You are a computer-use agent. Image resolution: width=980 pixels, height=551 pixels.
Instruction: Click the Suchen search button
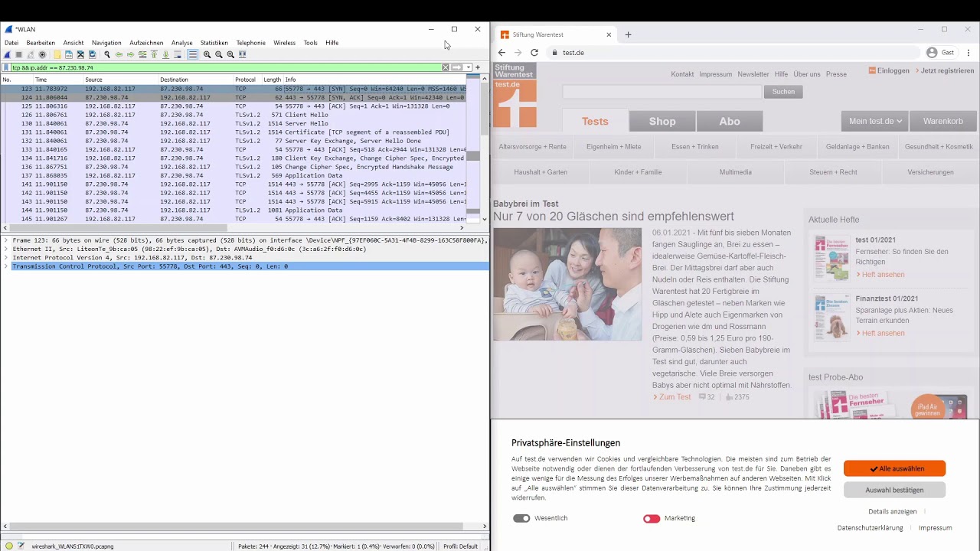[x=783, y=92]
